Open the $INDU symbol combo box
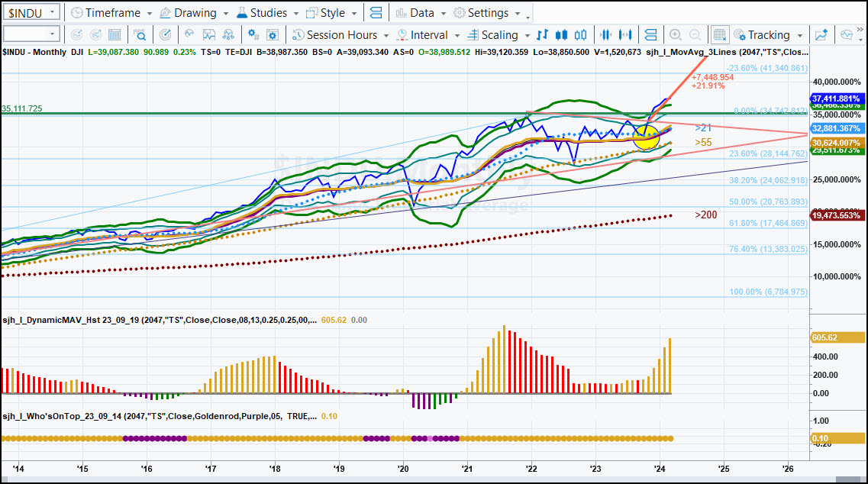 pos(31,12)
